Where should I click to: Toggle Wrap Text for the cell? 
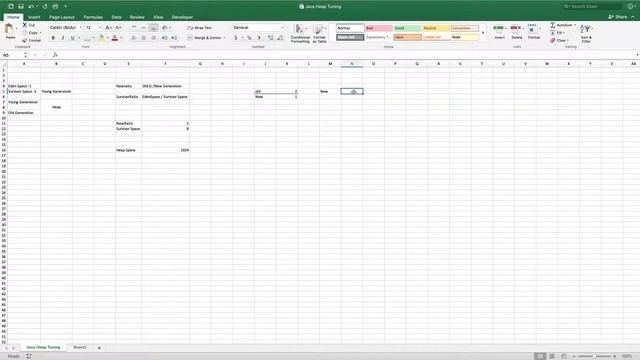tap(199, 28)
